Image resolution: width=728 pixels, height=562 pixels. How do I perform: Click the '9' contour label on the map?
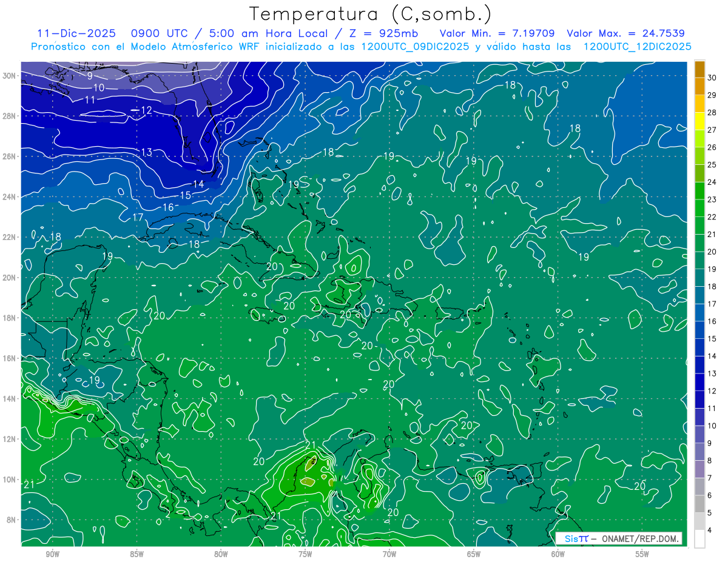pyautogui.click(x=90, y=76)
